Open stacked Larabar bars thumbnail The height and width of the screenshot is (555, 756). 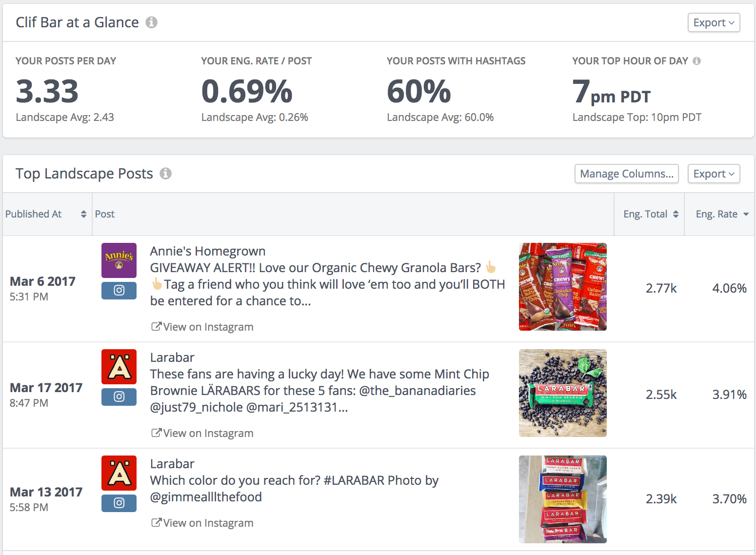(563, 499)
